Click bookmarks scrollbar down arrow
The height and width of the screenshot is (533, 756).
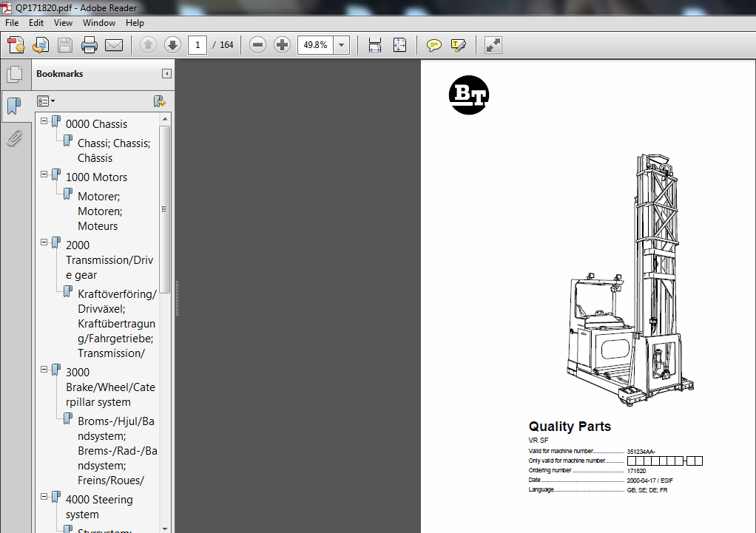click(x=165, y=529)
